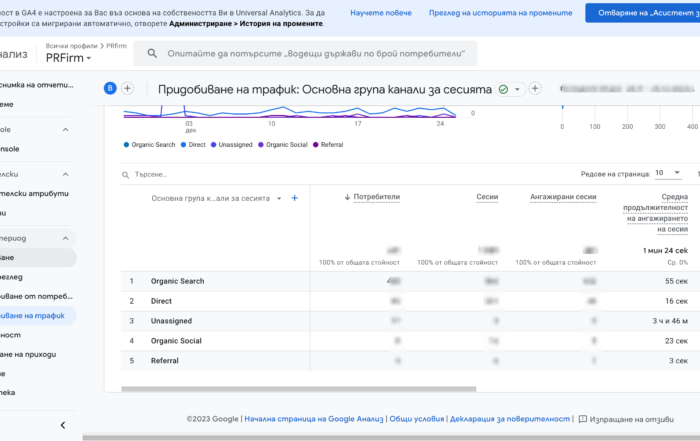Open the Декларация за поверителност link
The width and height of the screenshot is (700, 441).
click(x=510, y=419)
